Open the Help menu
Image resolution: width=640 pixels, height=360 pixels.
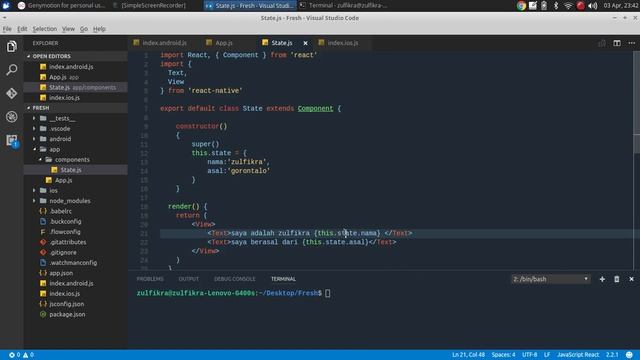99,29
